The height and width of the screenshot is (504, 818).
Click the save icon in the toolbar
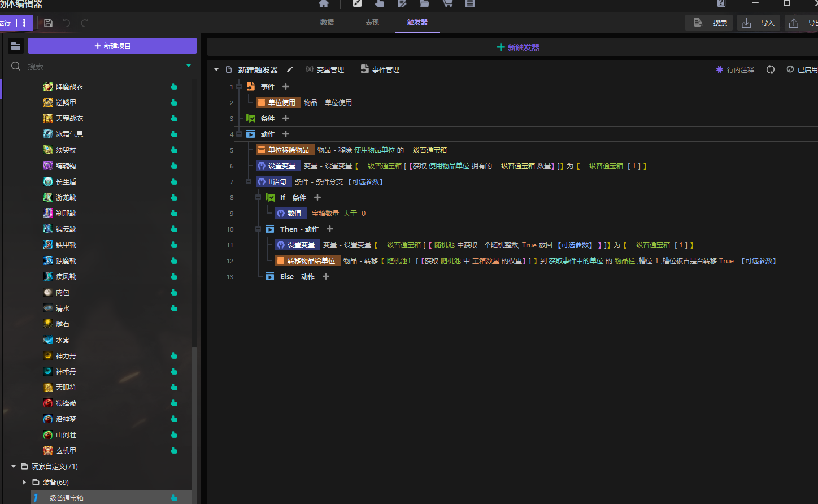click(49, 23)
